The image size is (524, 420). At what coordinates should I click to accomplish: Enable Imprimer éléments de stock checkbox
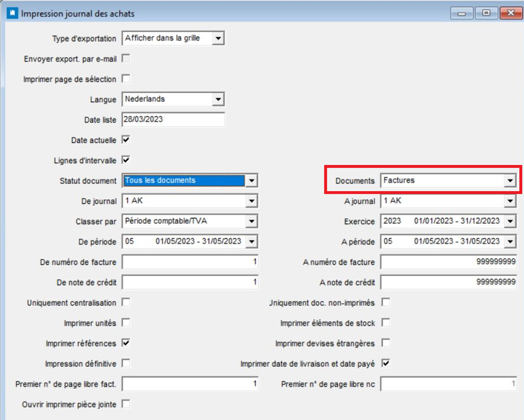[x=385, y=323]
